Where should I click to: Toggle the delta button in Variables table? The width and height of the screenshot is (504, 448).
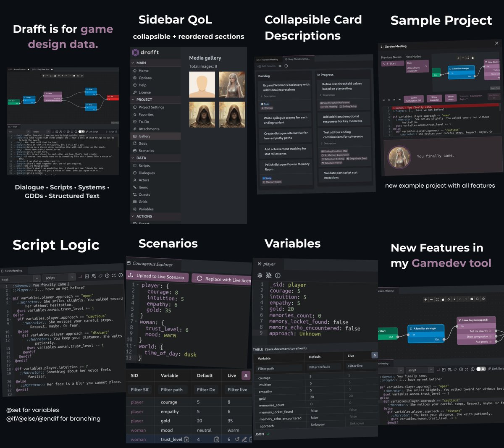click(375, 355)
